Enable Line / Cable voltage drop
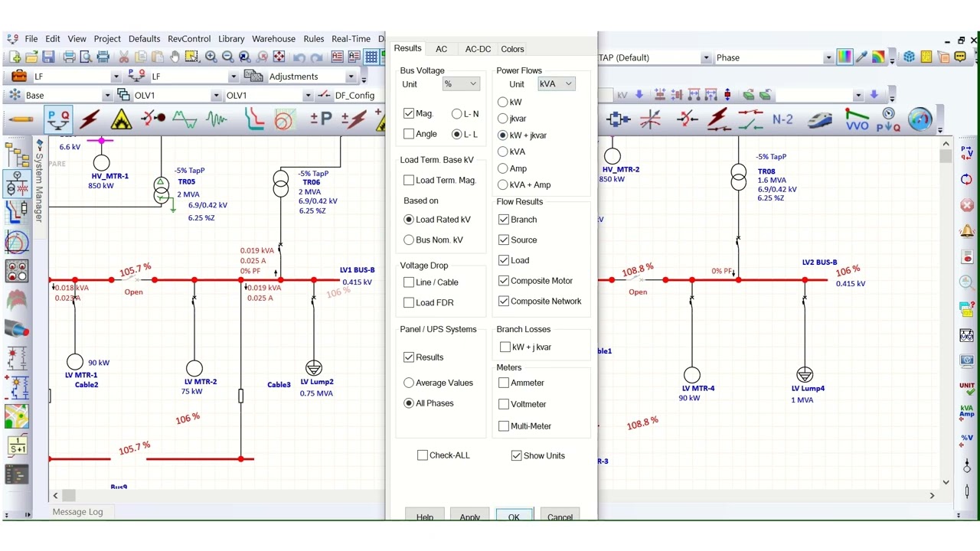The width and height of the screenshot is (980, 551). [x=409, y=282]
